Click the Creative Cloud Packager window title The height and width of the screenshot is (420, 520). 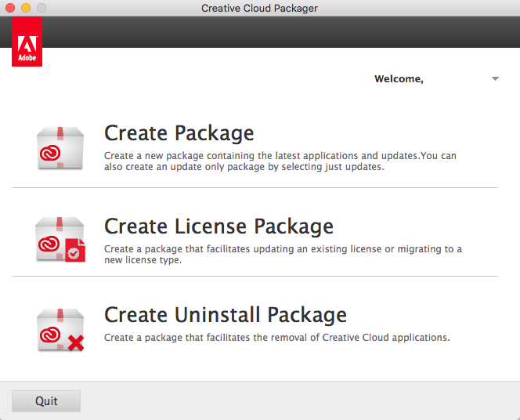coord(260,8)
